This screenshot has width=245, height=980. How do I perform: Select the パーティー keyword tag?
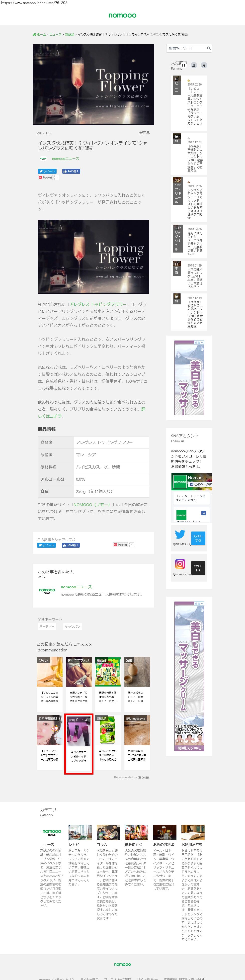[47, 626]
